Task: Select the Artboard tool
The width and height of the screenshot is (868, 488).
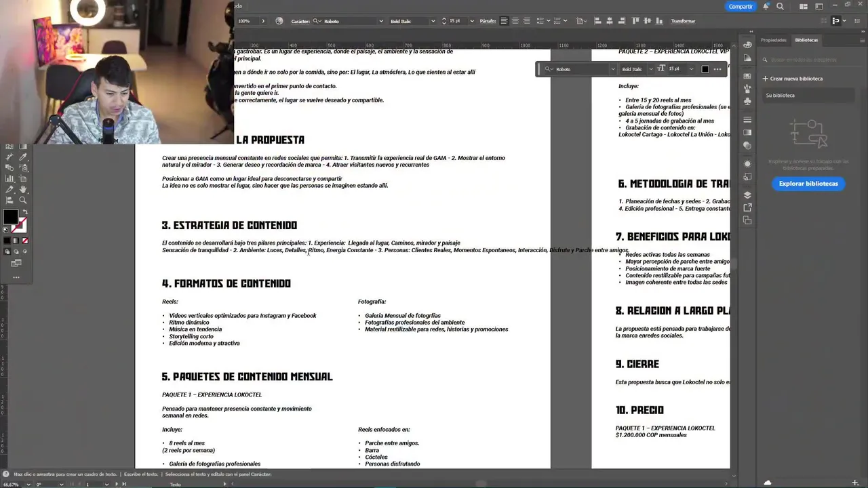Action: tap(22, 178)
